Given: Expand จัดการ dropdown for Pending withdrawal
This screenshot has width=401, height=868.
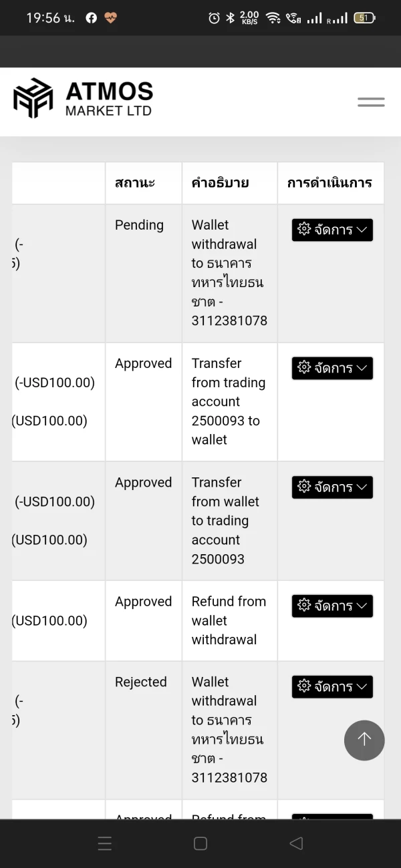Looking at the screenshot, I should (332, 230).
